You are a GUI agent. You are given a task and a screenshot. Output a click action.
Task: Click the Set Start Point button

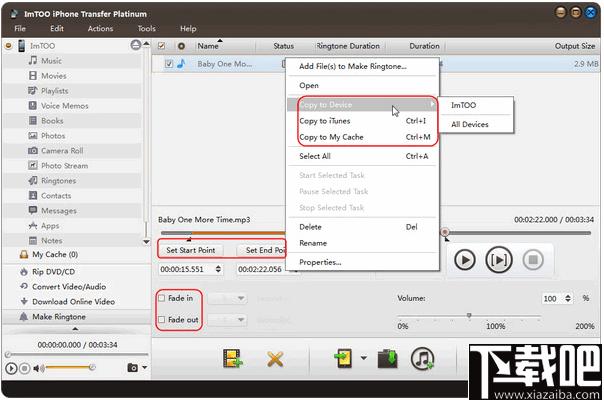191,250
